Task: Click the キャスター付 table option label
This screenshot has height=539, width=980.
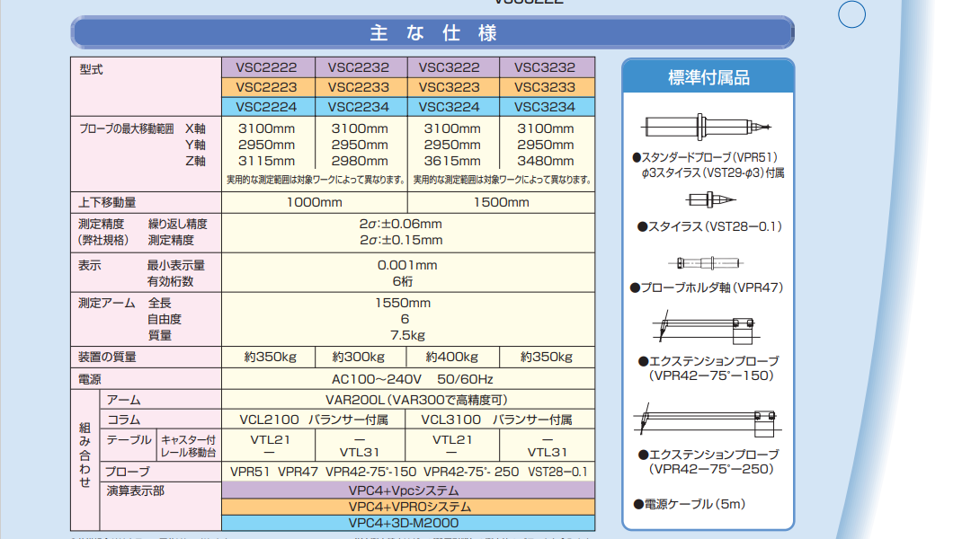Action: click(188, 439)
